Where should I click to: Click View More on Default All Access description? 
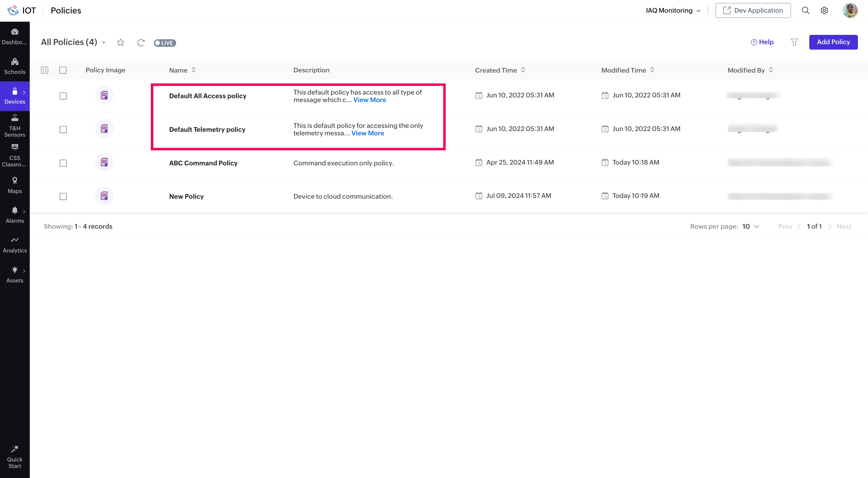tap(370, 100)
